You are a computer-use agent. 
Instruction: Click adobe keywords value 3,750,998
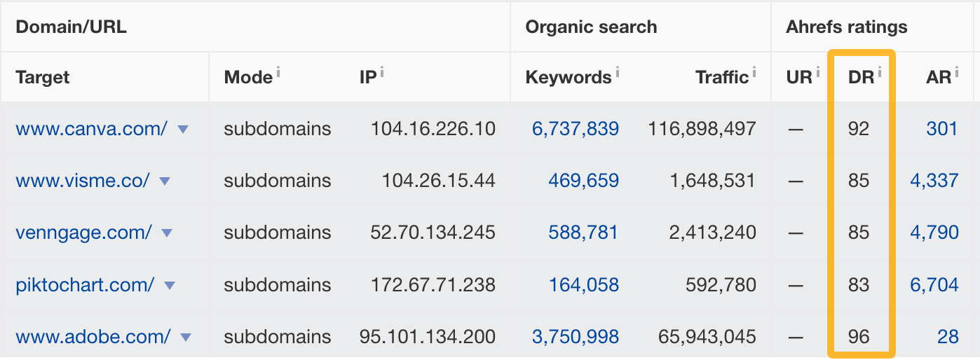(x=575, y=337)
